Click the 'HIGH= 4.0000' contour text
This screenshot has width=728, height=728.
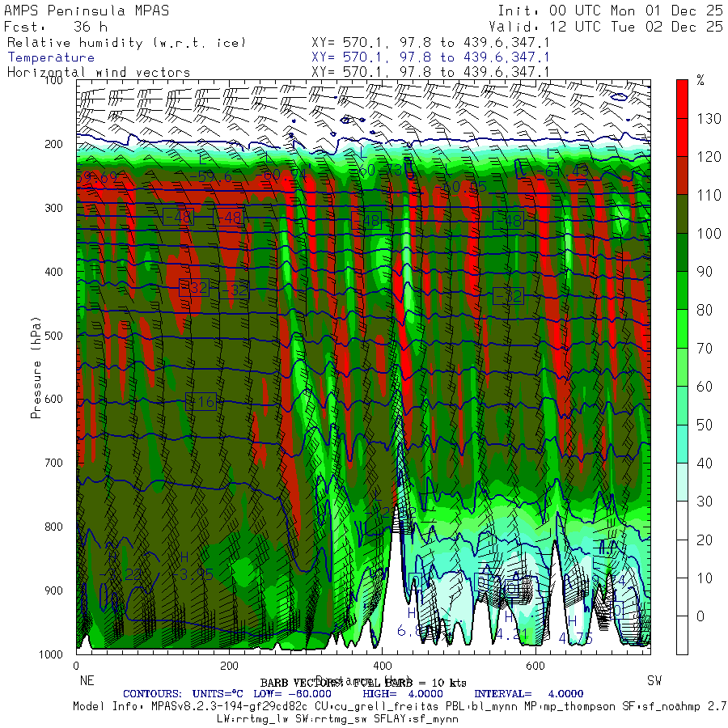point(403,694)
